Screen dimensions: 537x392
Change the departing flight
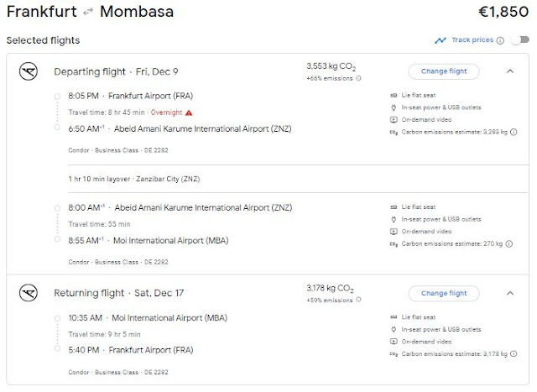tap(444, 71)
